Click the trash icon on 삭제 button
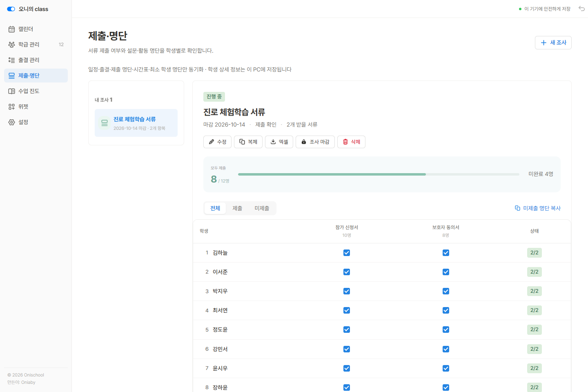The height and width of the screenshot is (392, 588). [x=345, y=142]
